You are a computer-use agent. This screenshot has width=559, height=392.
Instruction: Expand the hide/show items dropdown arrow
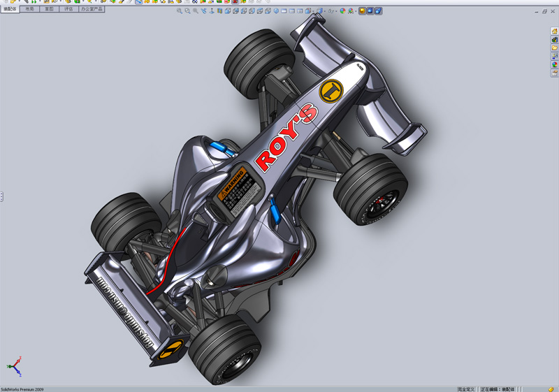click(336, 11)
